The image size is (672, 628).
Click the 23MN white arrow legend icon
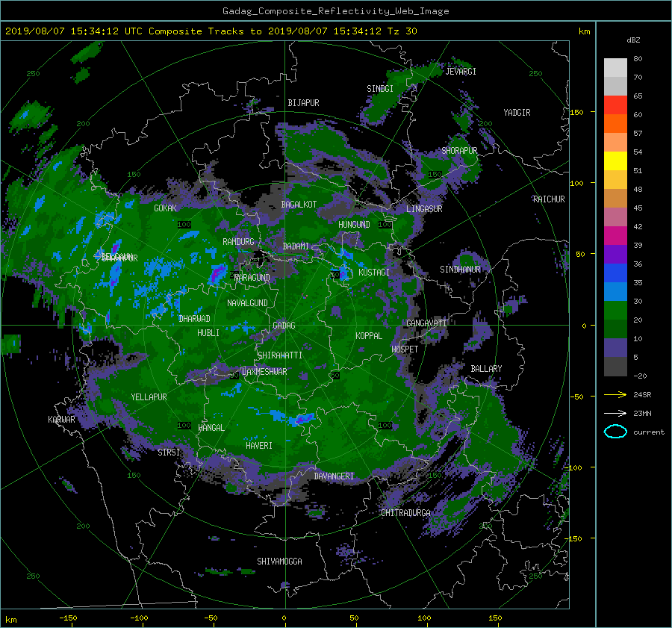(615, 413)
